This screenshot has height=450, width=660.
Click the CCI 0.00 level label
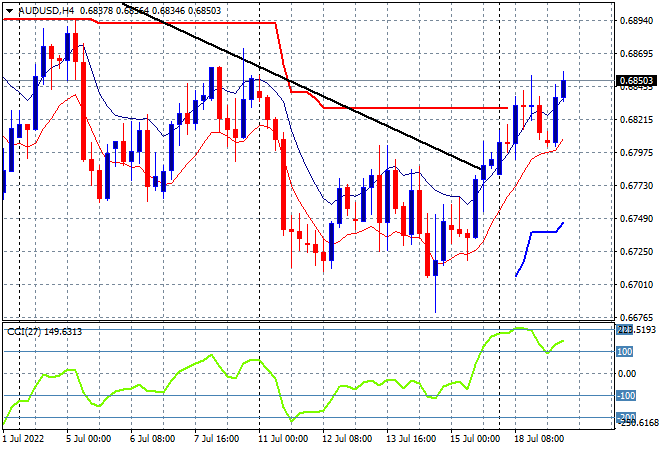(x=627, y=374)
